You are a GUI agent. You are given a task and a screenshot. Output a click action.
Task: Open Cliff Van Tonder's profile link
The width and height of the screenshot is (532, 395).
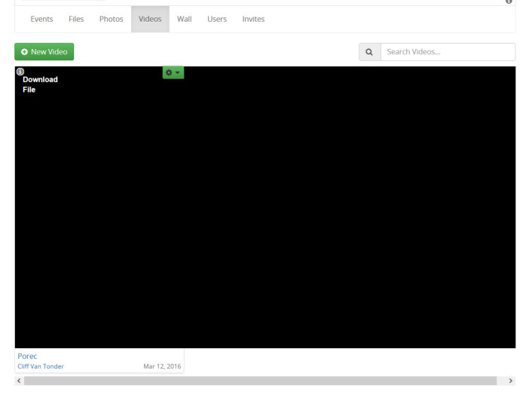41,366
